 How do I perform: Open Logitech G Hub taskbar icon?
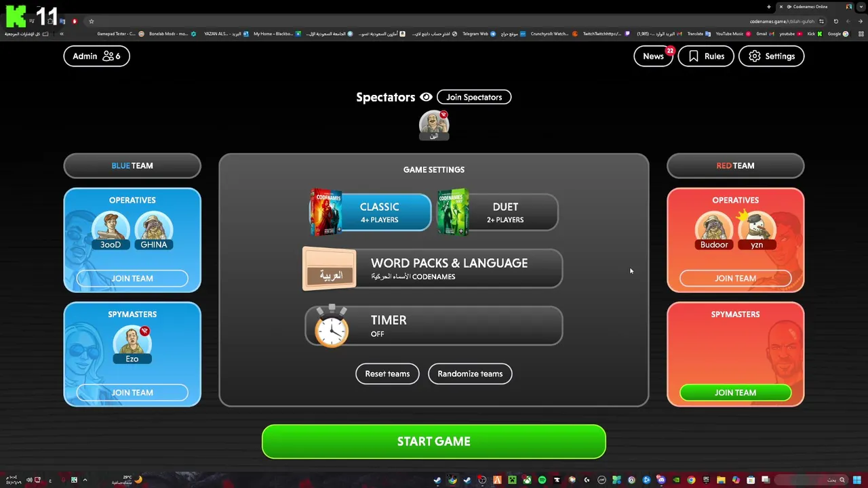click(x=587, y=480)
